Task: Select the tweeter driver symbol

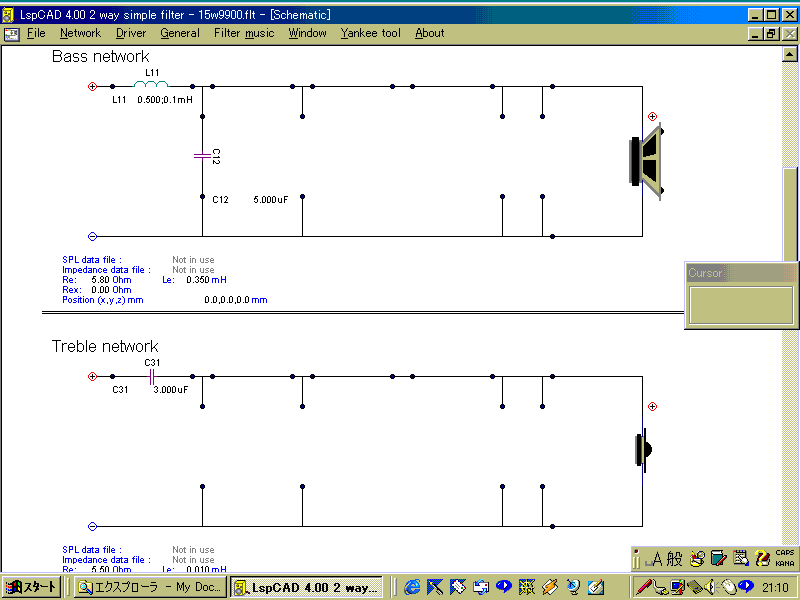Action: pos(643,450)
